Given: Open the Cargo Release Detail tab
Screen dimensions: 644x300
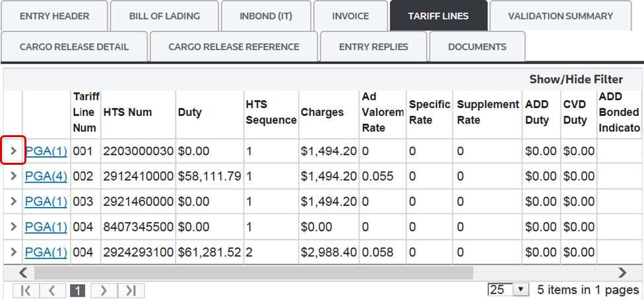Looking at the screenshot, I should (x=75, y=47).
